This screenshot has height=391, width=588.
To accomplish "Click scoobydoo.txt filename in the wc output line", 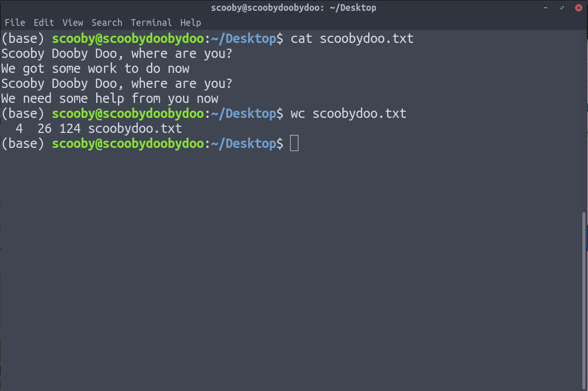I will 135,128.
